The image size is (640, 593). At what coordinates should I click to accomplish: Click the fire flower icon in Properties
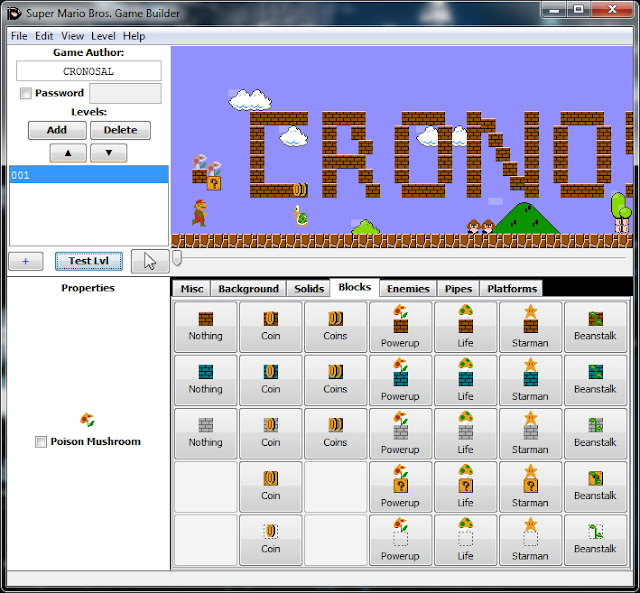click(87, 420)
